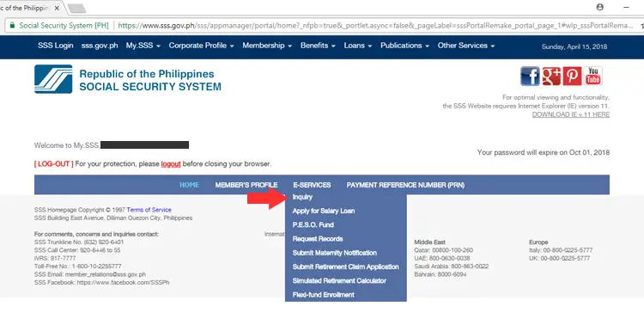644x313 pixels.
Task: Open the Pinterest social icon
Action: point(572,76)
